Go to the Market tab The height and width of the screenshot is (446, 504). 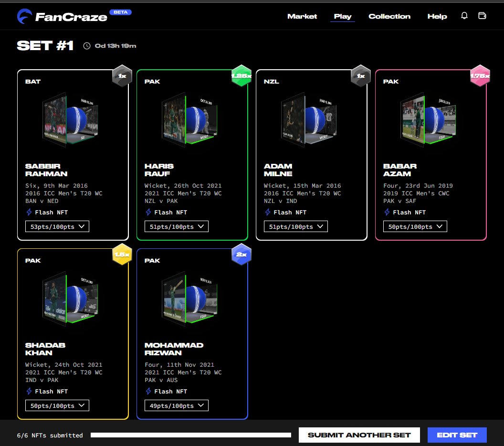coord(302,16)
